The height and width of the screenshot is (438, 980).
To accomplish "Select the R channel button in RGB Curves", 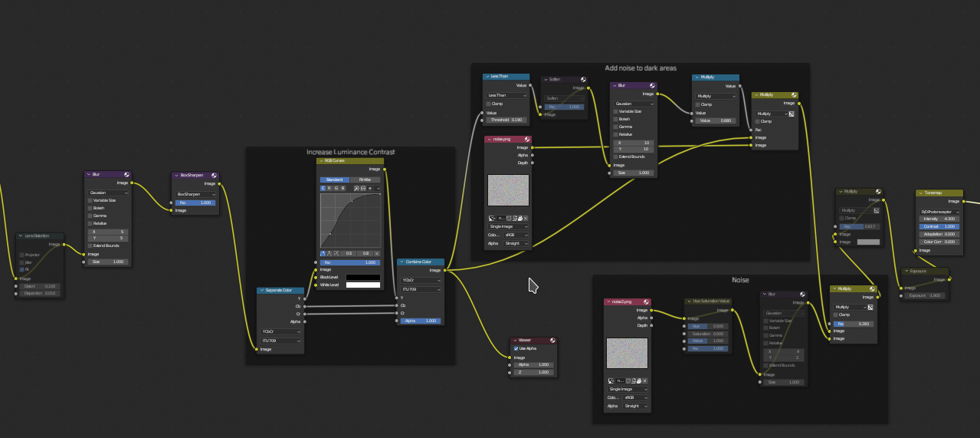I will click(329, 188).
